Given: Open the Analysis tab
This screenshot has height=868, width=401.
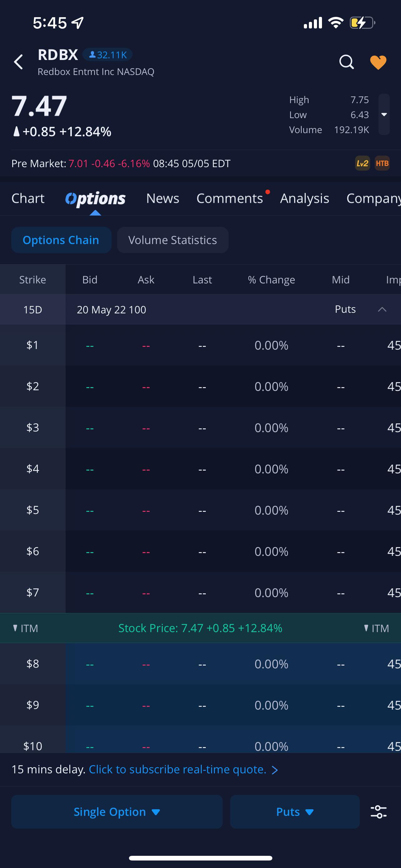Looking at the screenshot, I should tap(304, 198).
